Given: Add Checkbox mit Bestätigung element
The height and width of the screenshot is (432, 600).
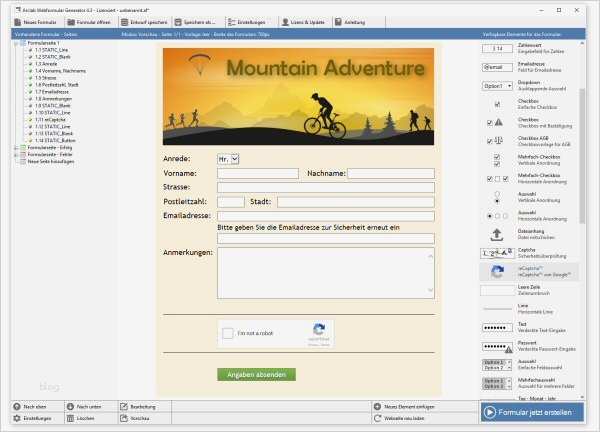Looking at the screenshot, I should click(x=528, y=123).
